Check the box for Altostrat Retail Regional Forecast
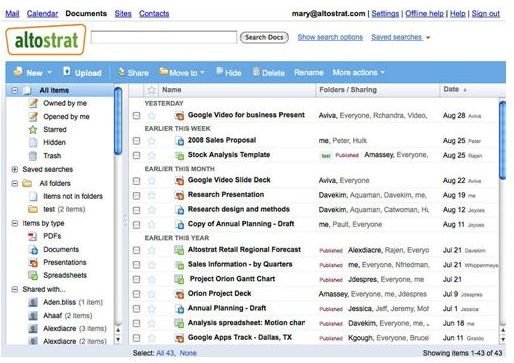514x363 pixels. [x=136, y=250]
